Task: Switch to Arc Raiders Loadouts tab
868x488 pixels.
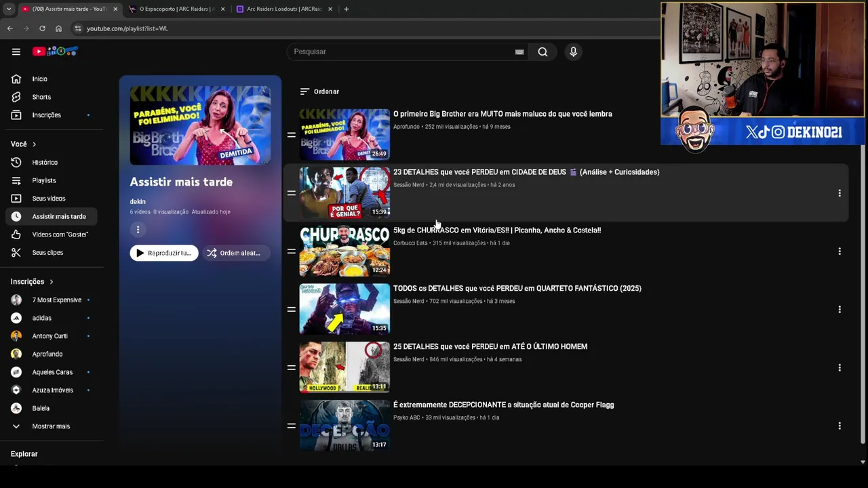Action: point(284,9)
